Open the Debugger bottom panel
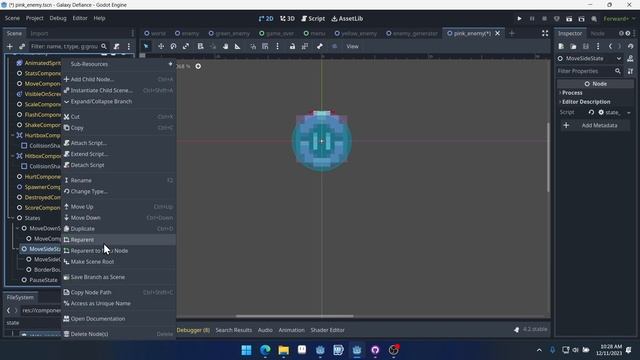The height and width of the screenshot is (360, 640). point(193,330)
